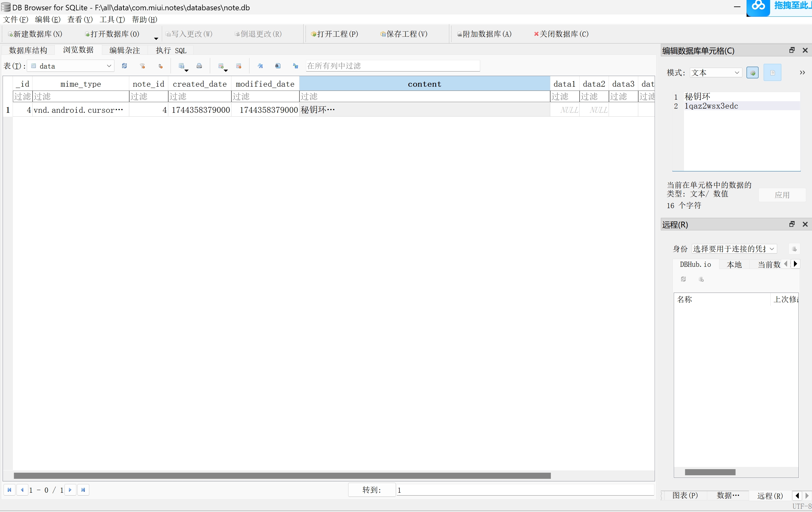
Task: Clear all filters icon
Action: pyautogui.click(x=142, y=66)
